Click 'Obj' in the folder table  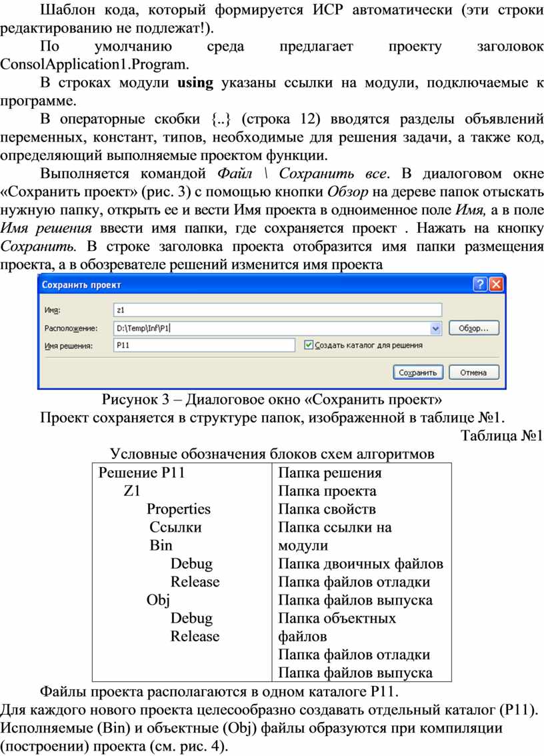158,601
